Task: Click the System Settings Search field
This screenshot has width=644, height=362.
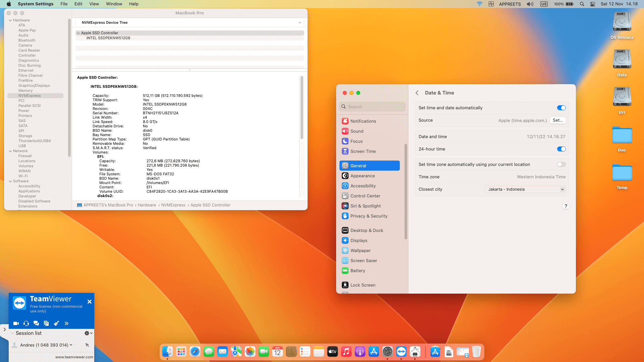Action: [x=372, y=107]
